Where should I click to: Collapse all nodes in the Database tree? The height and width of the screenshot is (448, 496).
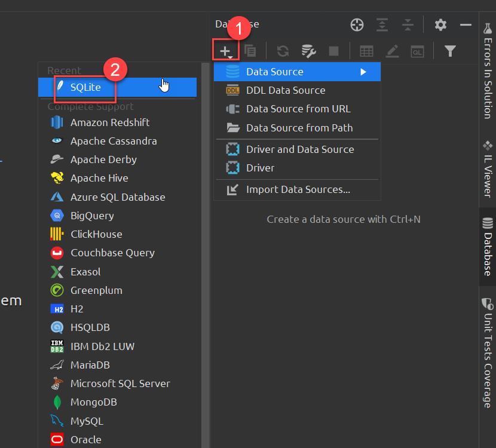(x=408, y=24)
